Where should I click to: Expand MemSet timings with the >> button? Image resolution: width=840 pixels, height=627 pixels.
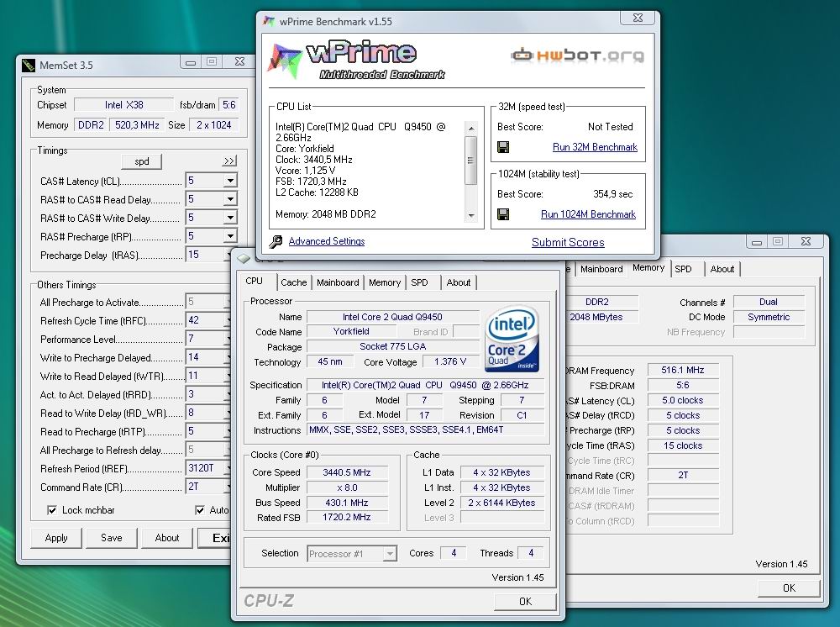click(229, 161)
